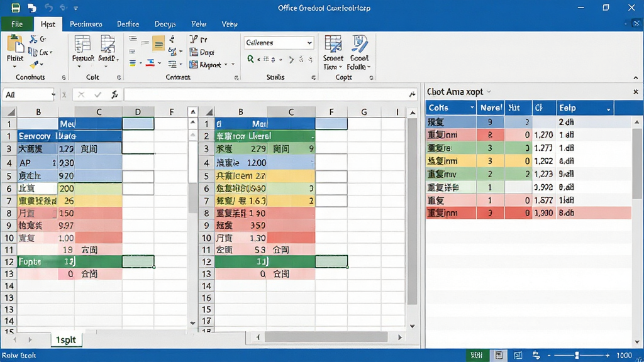Click the Save icon in the title bar

pos(16,8)
